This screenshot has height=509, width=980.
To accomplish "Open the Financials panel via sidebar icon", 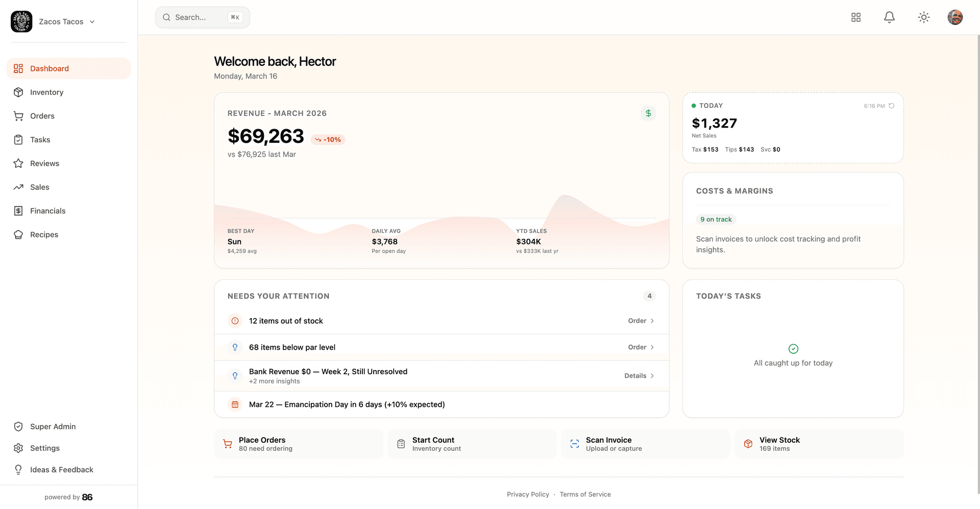I will [x=18, y=211].
